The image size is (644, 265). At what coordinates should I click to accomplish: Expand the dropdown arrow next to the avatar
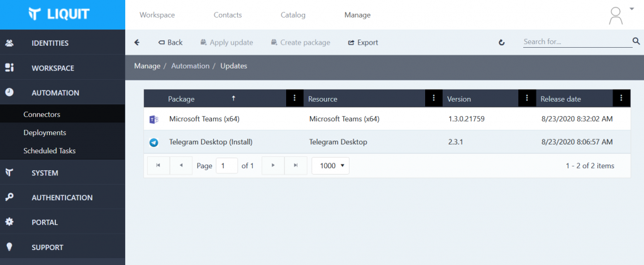(631, 9)
